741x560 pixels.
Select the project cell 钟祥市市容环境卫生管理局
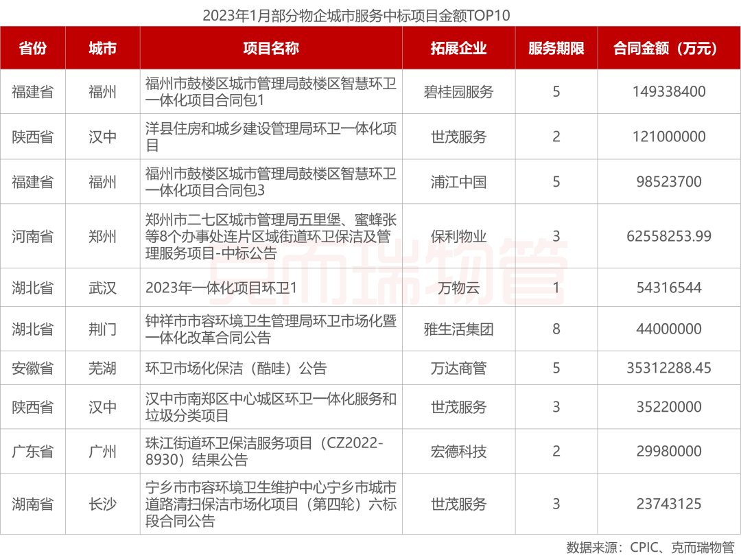(271, 329)
